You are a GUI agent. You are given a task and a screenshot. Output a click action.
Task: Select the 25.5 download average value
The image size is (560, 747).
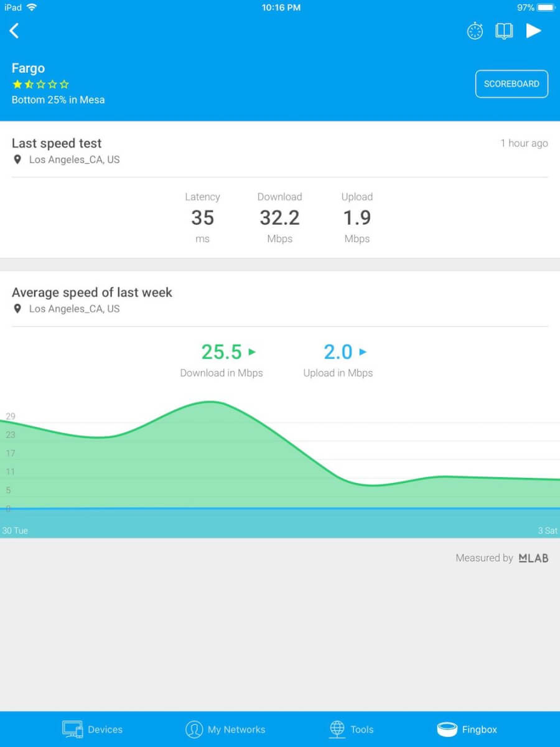pos(222,352)
